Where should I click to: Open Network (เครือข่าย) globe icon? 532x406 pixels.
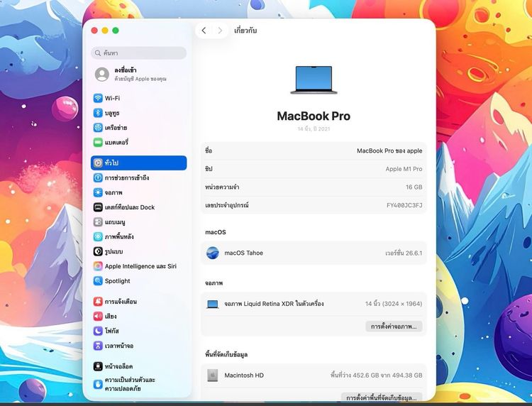pyautogui.click(x=98, y=128)
